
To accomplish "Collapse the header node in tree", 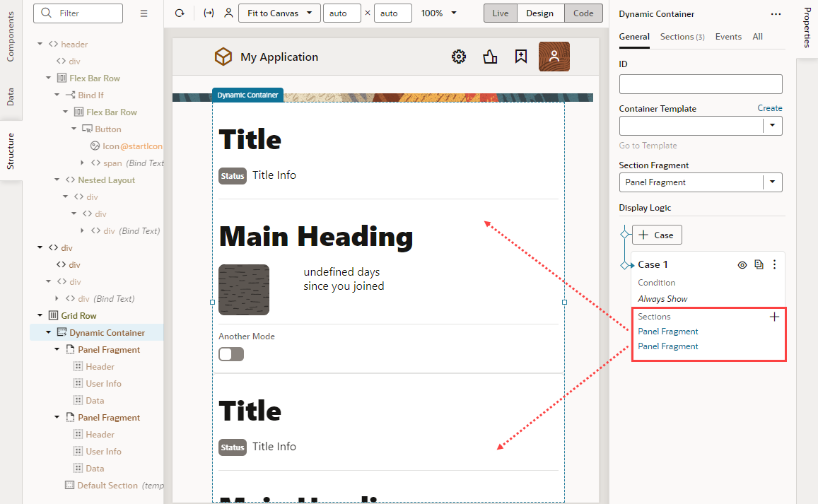I will 40,44.
